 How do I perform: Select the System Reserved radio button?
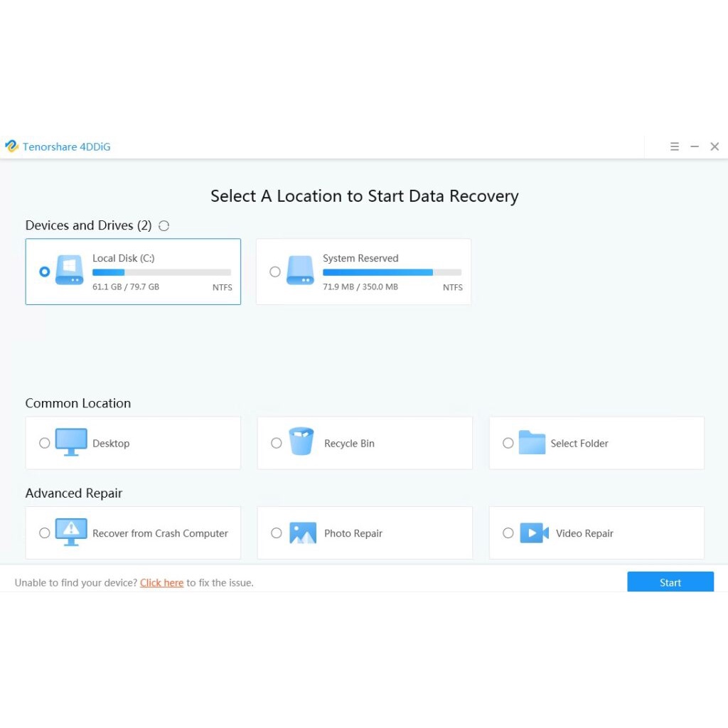275,272
